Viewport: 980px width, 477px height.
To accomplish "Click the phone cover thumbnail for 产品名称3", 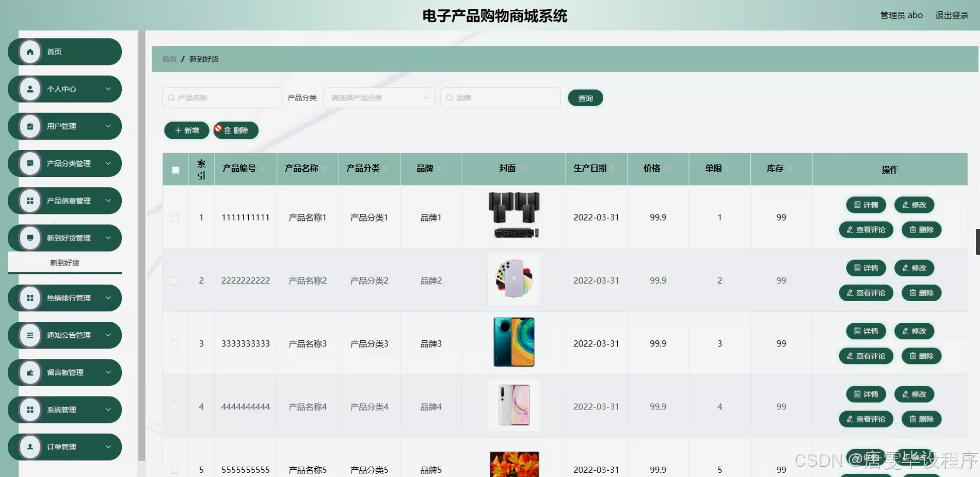I will pyautogui.click(x=514, y=342).
